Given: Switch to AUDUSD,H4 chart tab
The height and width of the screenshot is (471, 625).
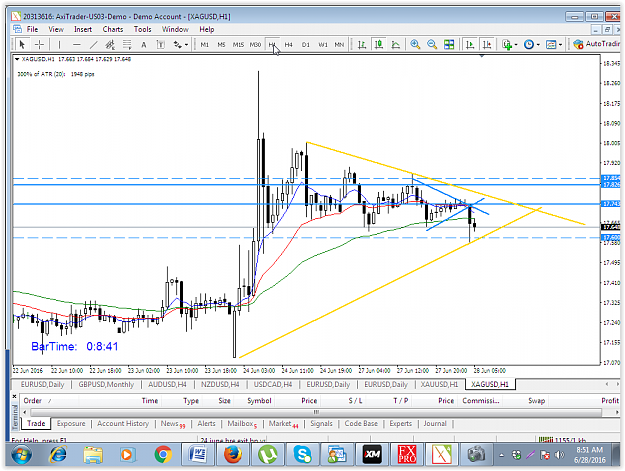Looking at the screenshot, I should (x=167, y=384).
